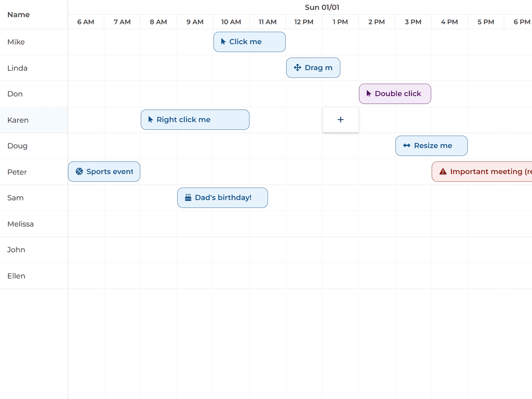
Task: Click the cursor icon on Double click event
Action: [369, 94]
